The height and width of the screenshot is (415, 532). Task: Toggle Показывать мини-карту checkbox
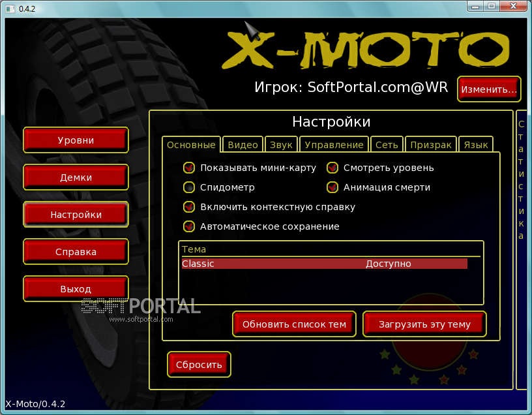pos(189,168)
